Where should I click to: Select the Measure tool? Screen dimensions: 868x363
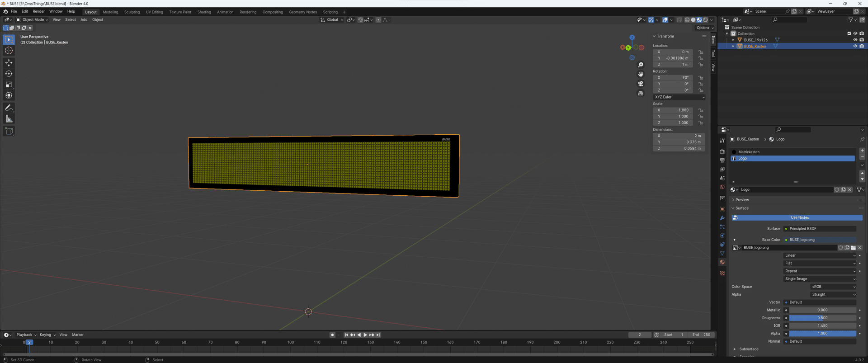coord(9,119)
